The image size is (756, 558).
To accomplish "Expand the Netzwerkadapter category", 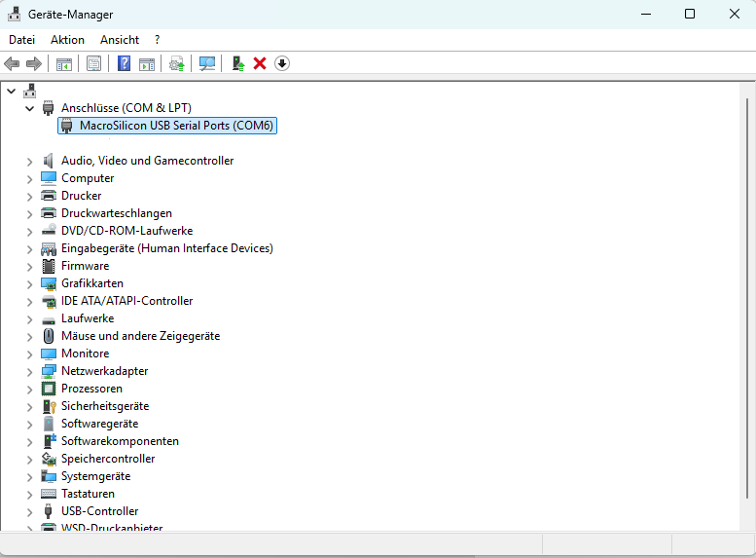I will pyautogui.click(x=29, y=371).
